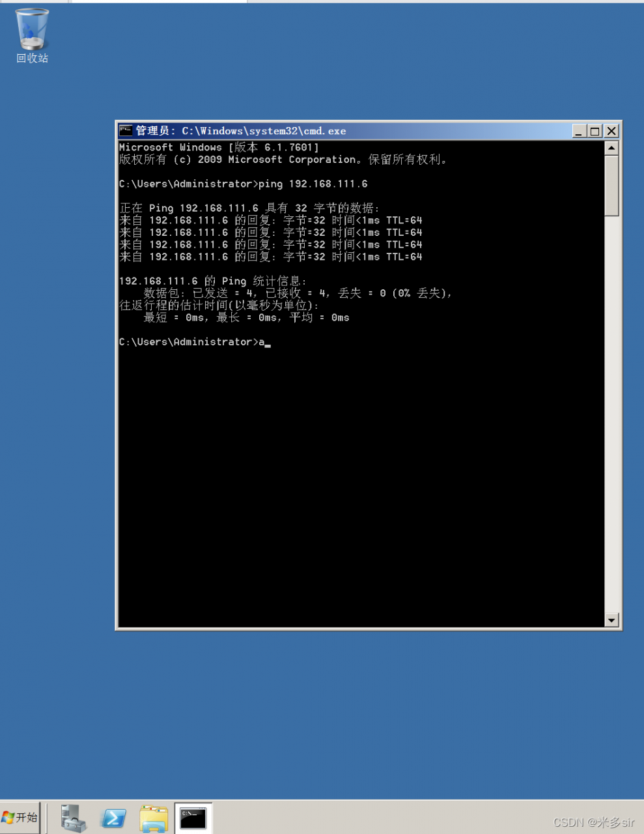644x834 pixels.
Task: Select the cmd.exe taskbar button
Action: [x=193, y=818]
